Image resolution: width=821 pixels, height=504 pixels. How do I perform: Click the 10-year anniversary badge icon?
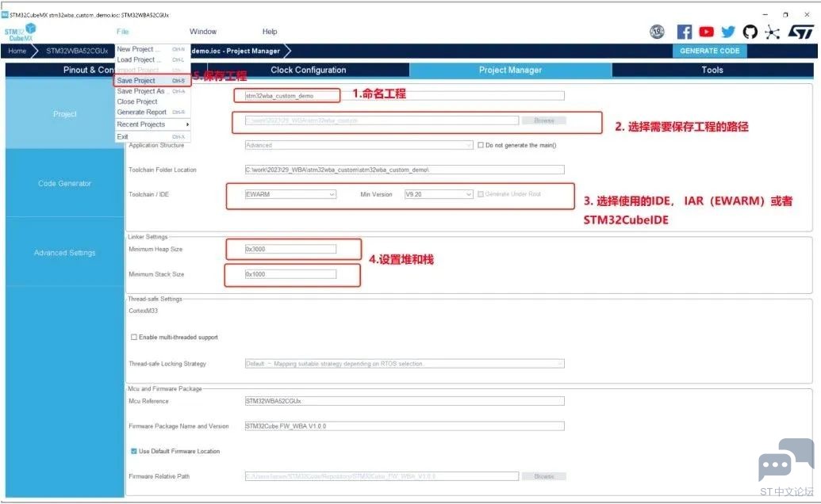pyautogui.click(x=657, y=32)
